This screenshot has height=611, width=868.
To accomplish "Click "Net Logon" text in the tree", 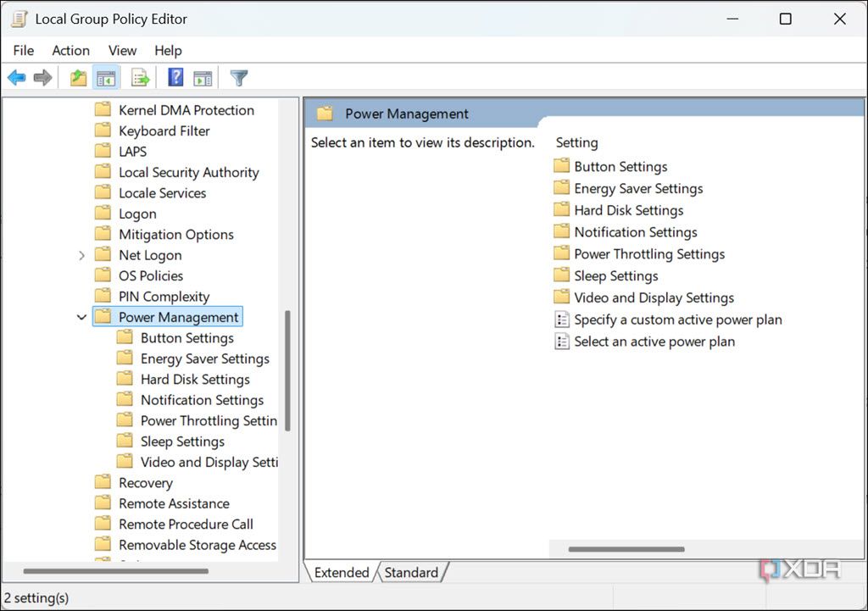I will [150, 255].
